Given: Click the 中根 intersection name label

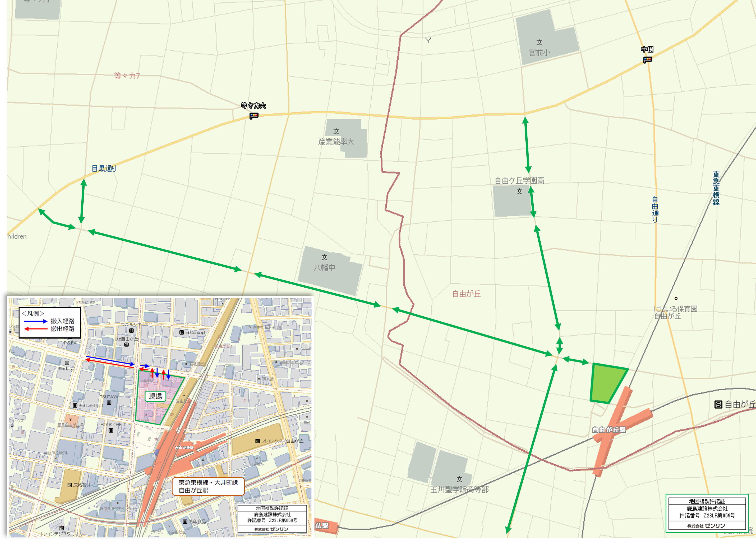Looking at the screenshot, I should point(647,50).
